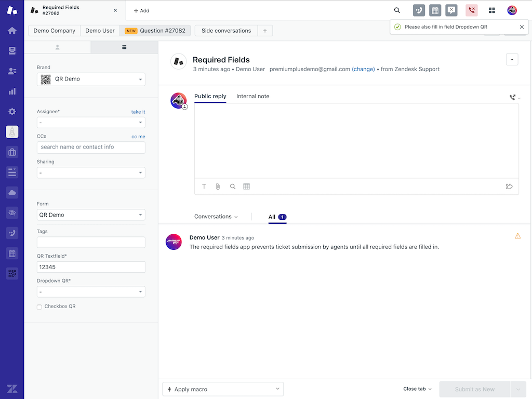Screen dimensions: 532x399
Task: Expand the Dropdown QR field
Action: 91,292
